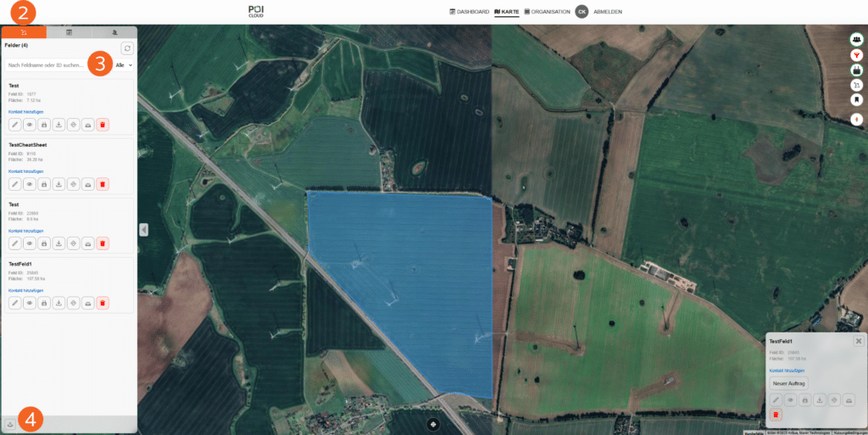Image resolution: width=868 pixels, height=435 pixels.
Task: Open the 'Alle' filter dropdown
Action: (x=124, y=64)
